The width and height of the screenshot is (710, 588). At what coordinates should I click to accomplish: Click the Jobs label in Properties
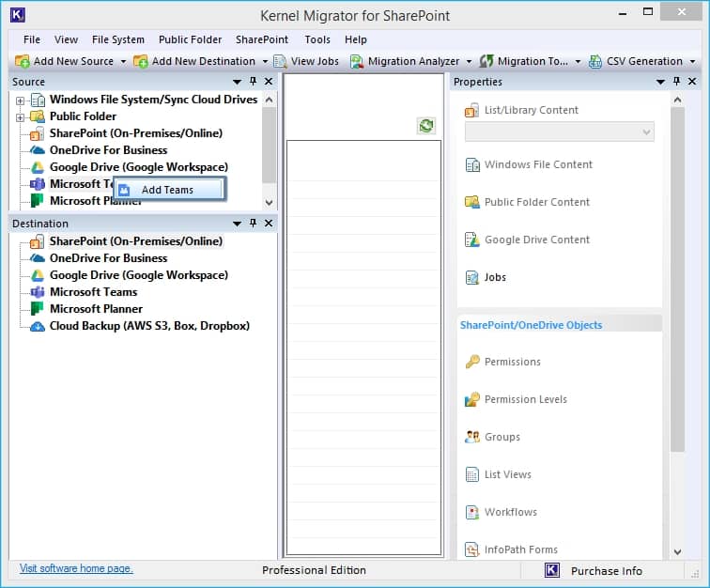pos(495,277)
